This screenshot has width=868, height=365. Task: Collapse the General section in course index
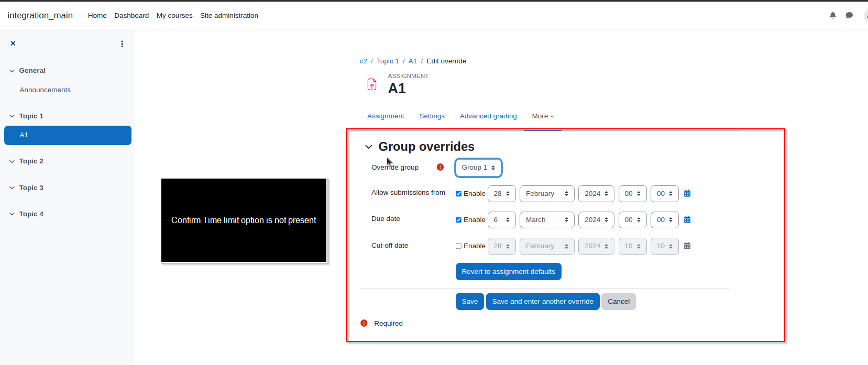(x=12, y=71)
